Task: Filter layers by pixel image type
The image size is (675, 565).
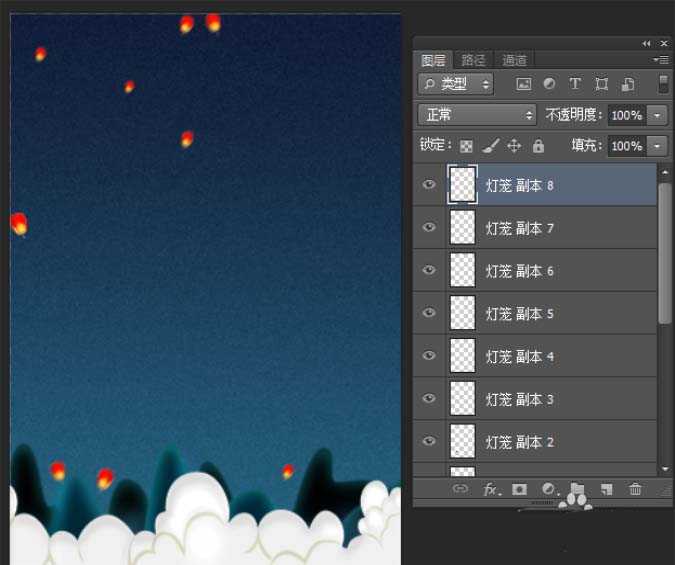Action: click(x=523, y=85)
